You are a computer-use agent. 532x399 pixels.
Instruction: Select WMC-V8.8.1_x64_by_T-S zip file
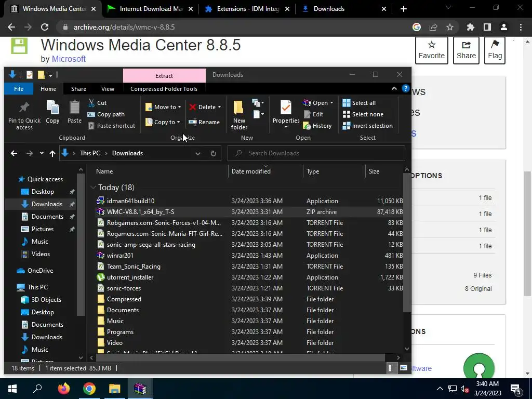click(249, 212)
